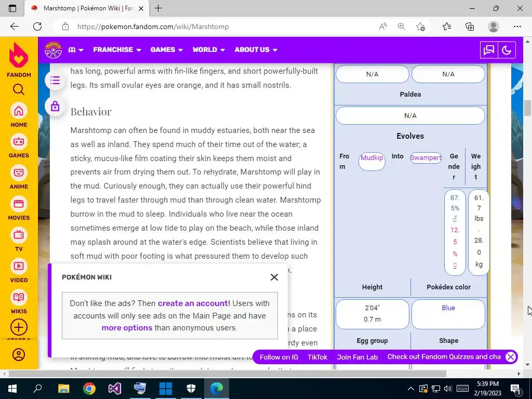Viewport: 532px width, 399px height.
Task: Expand the Explore dropdown in wiki nav
Action: point(76,50)
